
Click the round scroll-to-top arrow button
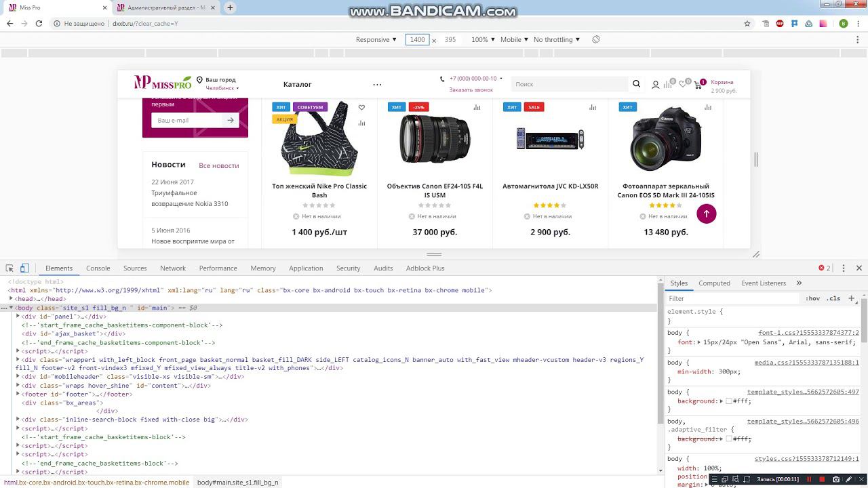pos(706,213)
